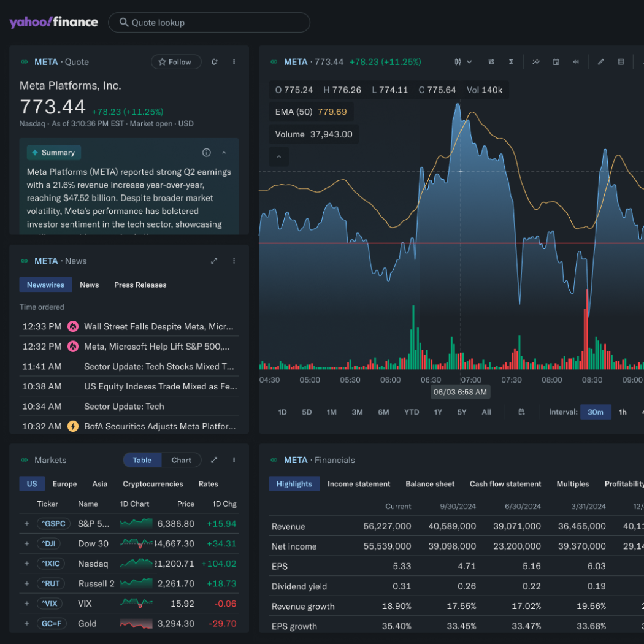Click the Yahoo Finance logo
This screenshot has height=644, width=644.
pos(54,22)
